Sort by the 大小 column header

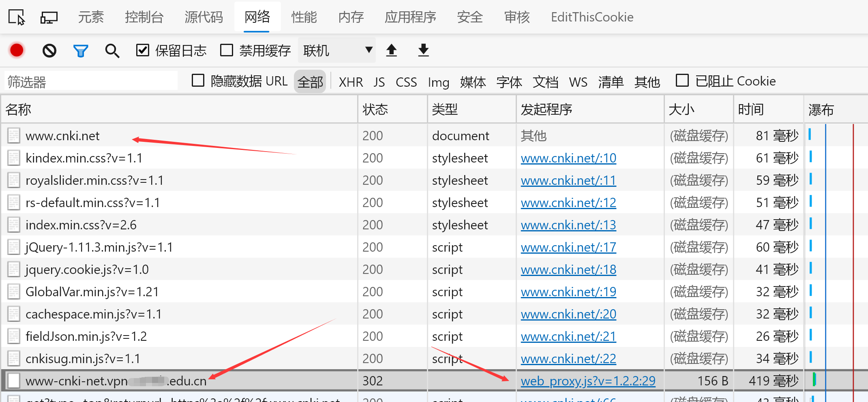coord(699,109)
